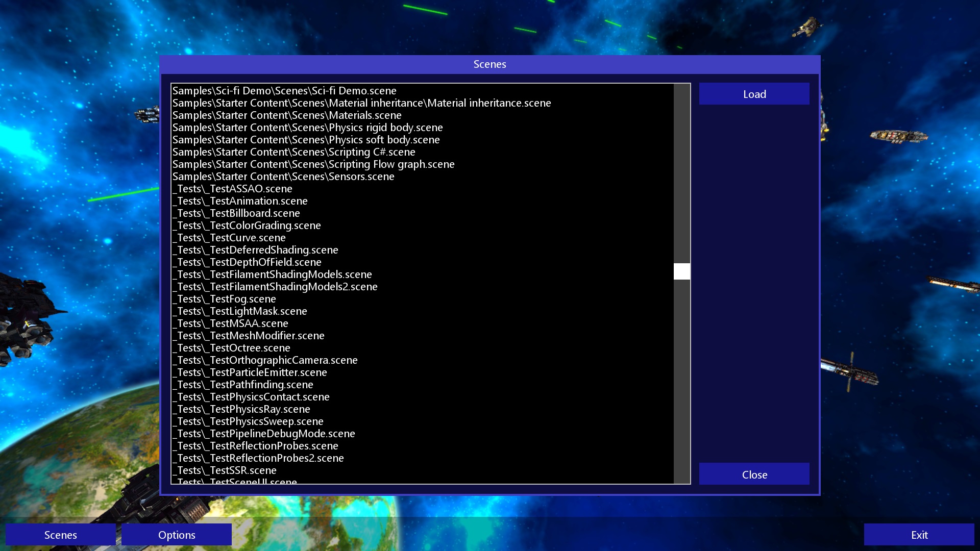Select Sci-fi Demo.scene in the list
The width and height of the screenshot is (980, 551).
(x=284, y=91)
